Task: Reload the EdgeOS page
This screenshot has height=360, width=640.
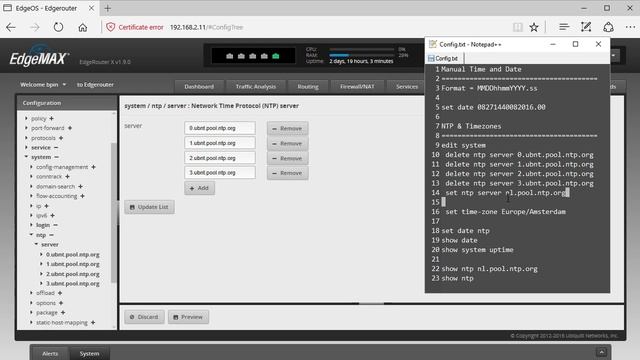Action: (x=58, y=27)
